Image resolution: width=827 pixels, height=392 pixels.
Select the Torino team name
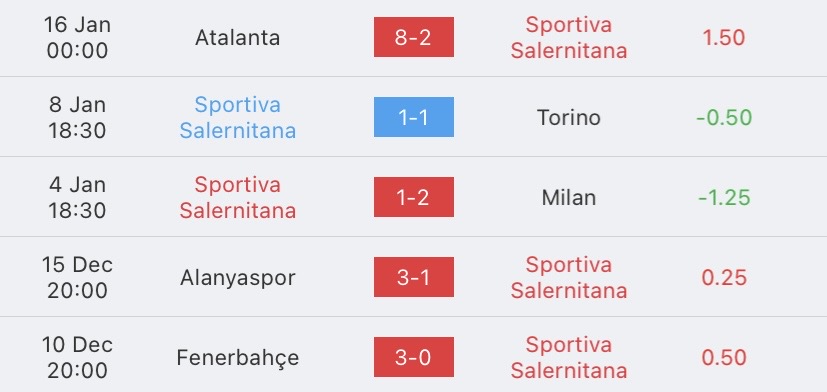(569, 118)
